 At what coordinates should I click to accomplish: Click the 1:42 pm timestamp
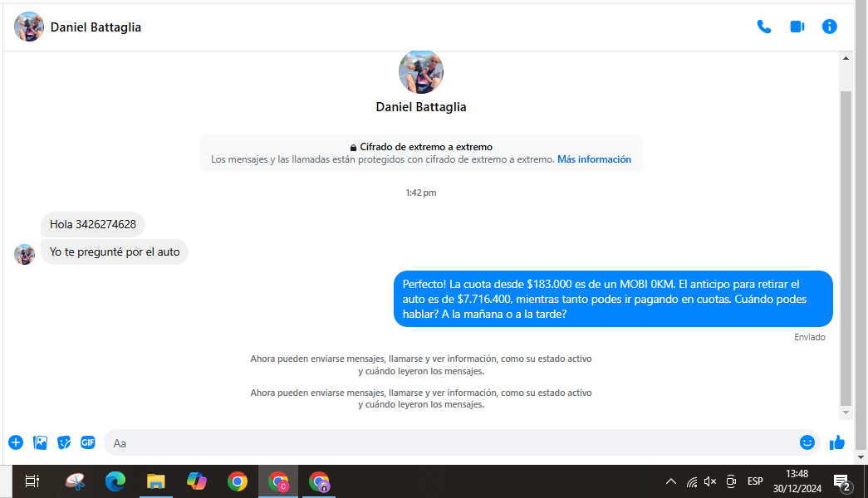(421, 193)
